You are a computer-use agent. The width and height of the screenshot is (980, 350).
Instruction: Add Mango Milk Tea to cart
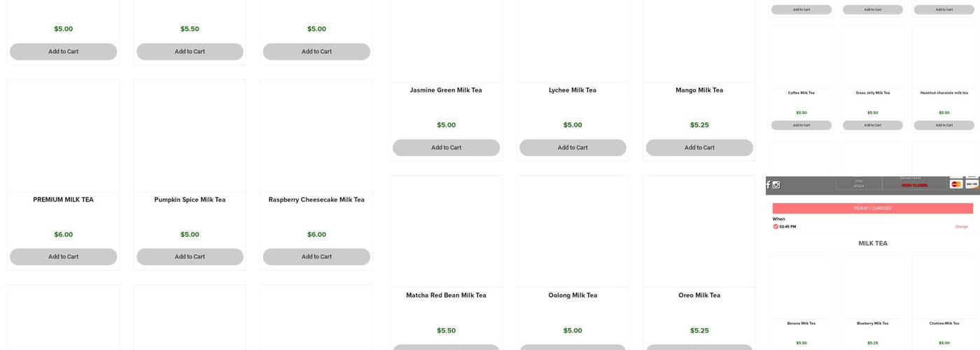[699, 148]
